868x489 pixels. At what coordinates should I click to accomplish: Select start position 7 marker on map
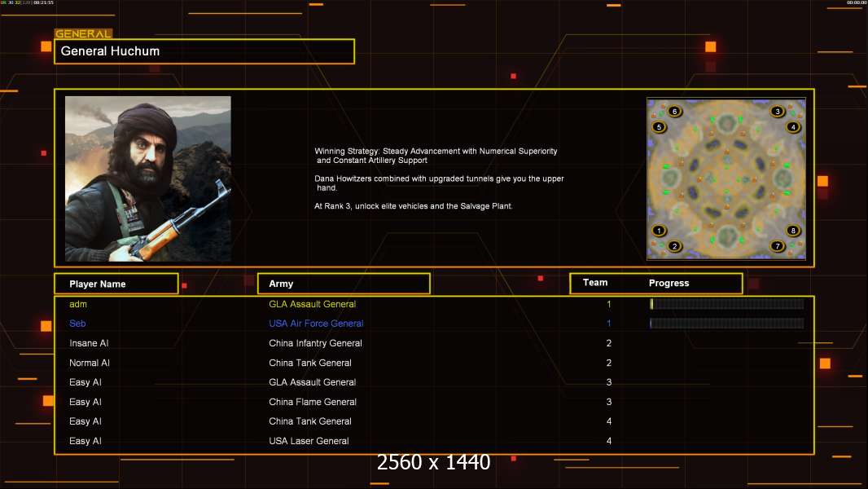[x=778, y=246]
